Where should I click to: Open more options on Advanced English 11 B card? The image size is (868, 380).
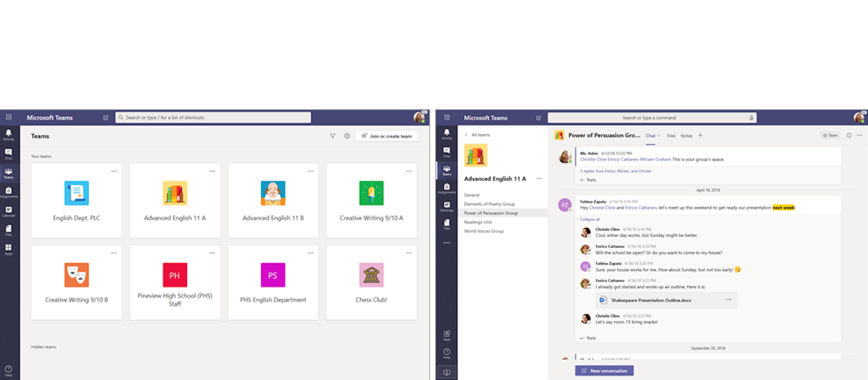[310, 171]
